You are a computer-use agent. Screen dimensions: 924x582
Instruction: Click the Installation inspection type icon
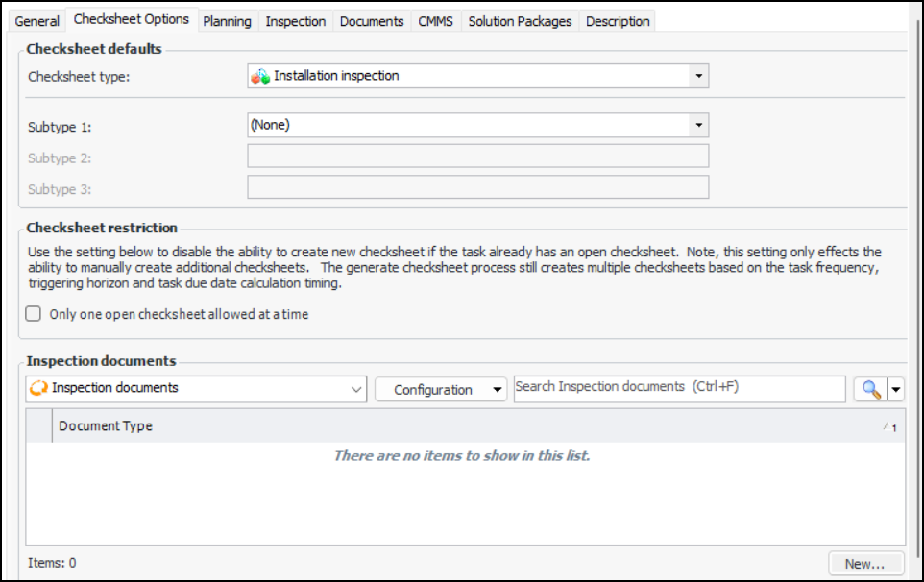pos(260,76)
